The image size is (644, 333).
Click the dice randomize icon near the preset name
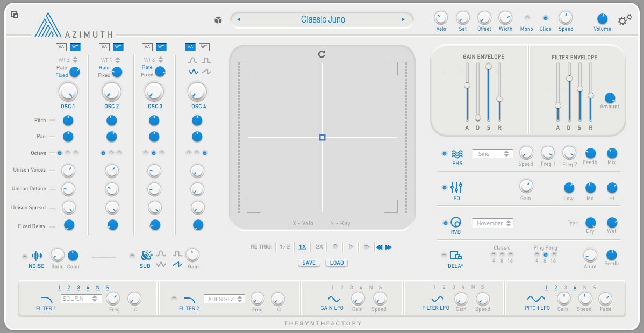point(218,19)
